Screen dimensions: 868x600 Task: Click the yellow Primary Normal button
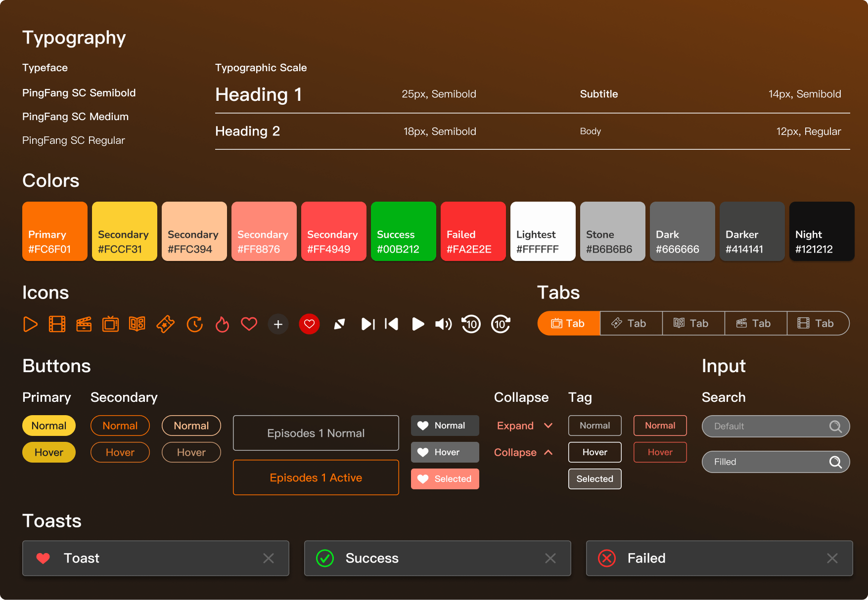coord(49,426)
